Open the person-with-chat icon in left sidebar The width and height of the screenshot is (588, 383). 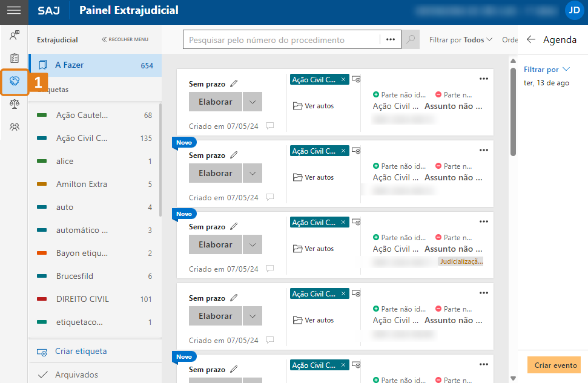click(15, 36)
